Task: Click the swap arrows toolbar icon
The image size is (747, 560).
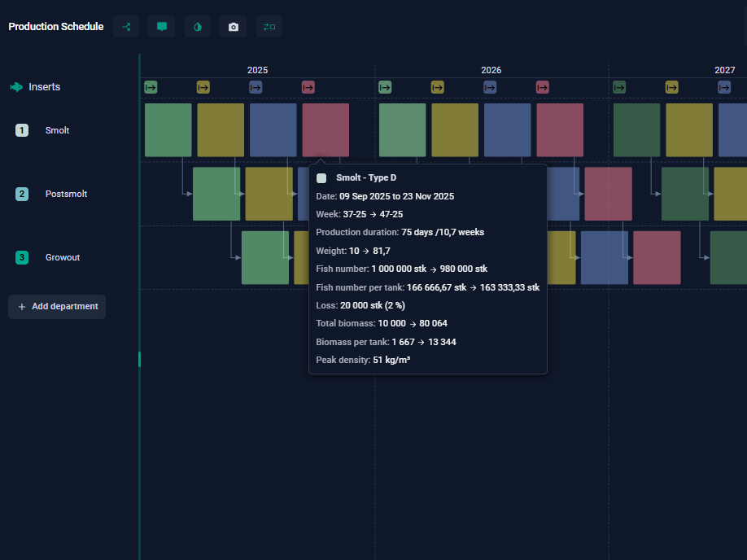Action: point(269,27)
